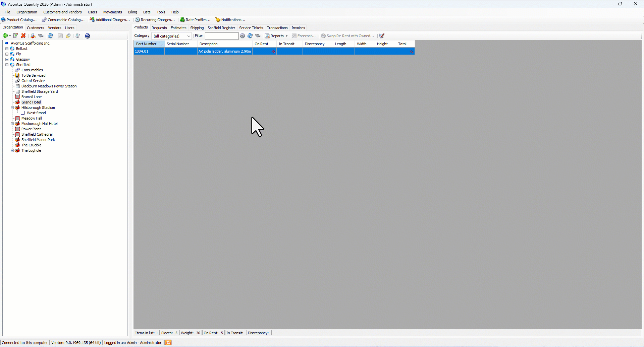Open Recurring Charges from the toolbar
Screen dimensions: 644x347
[x=155, y=20]
